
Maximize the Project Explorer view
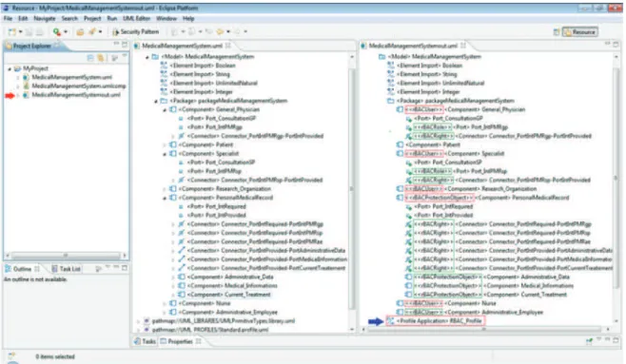125,45
